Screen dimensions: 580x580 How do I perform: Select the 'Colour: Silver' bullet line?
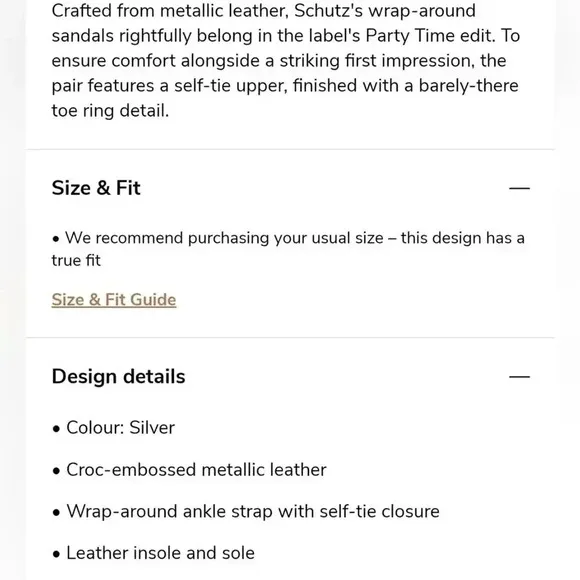click(113, 428)
